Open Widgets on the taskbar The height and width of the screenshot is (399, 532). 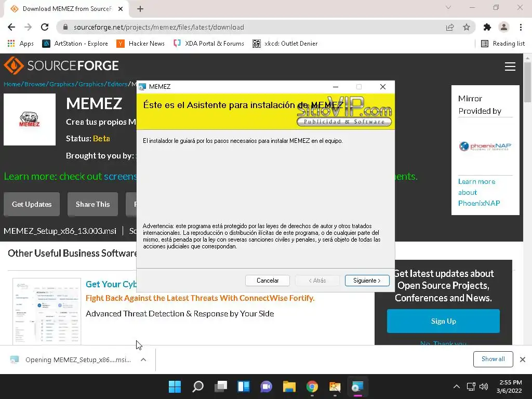coord(244,387)
